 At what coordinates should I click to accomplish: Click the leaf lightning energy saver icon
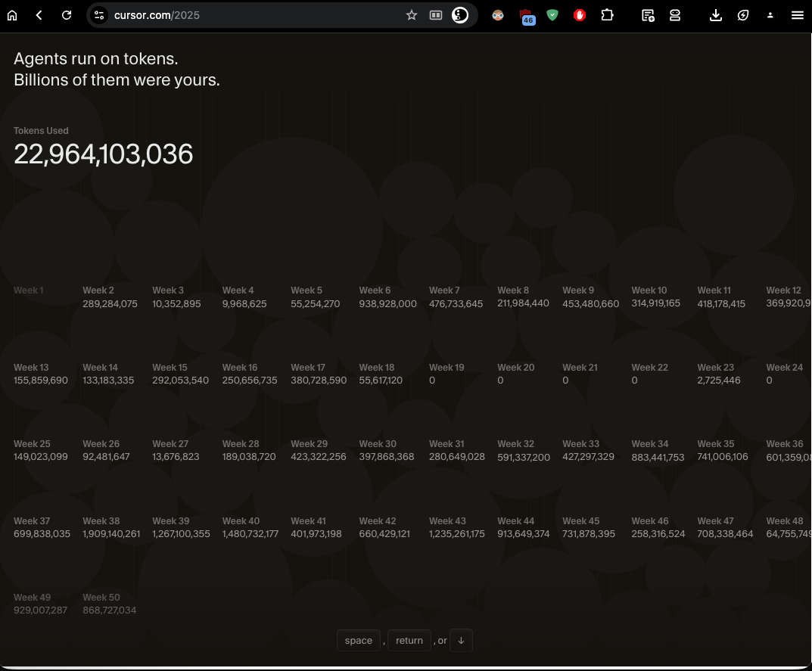pos(743,15)
